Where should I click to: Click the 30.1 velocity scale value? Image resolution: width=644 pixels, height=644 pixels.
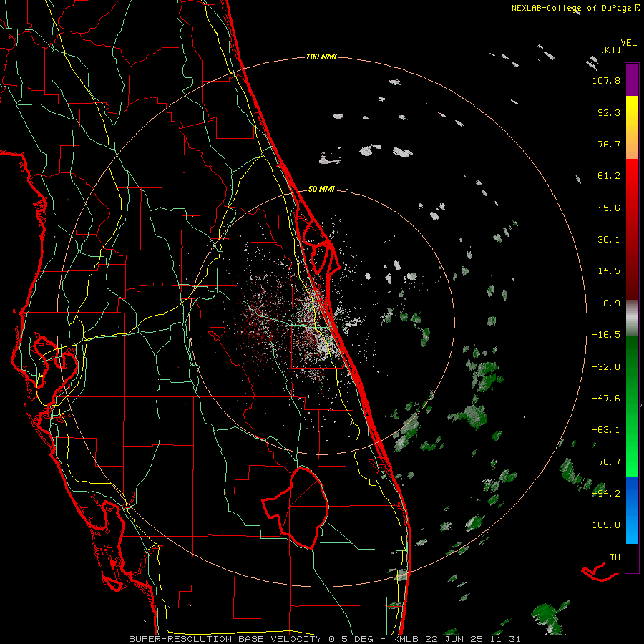pyautogui.click(x=609, y=240)
